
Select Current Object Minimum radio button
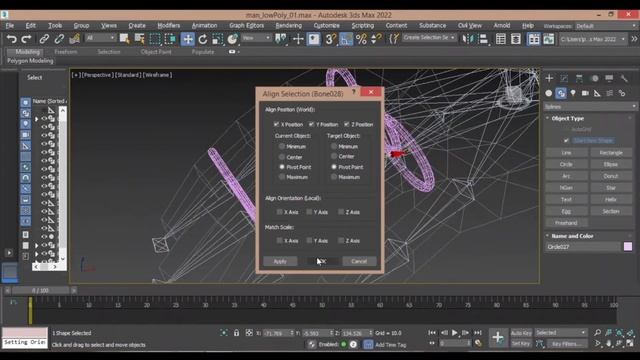tap(282, 146)
